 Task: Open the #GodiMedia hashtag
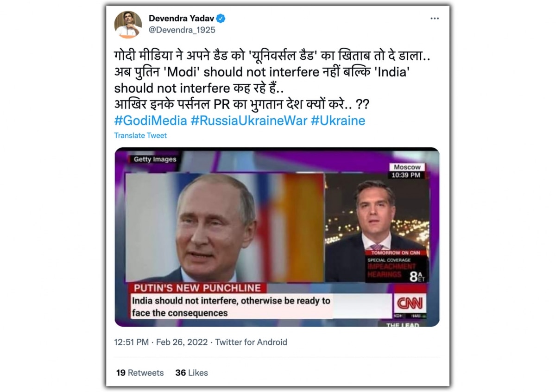point(151,121)
